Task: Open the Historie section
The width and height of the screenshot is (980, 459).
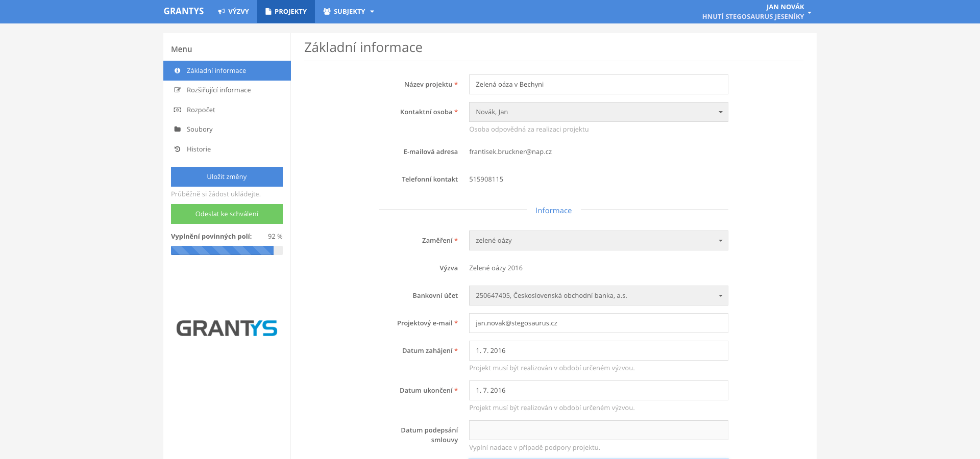Action: 227,149
